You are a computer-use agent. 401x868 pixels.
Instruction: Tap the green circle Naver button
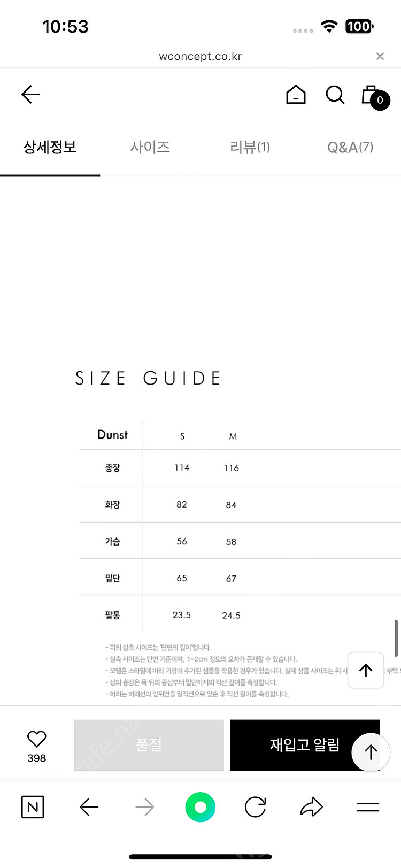pos(200,807)
